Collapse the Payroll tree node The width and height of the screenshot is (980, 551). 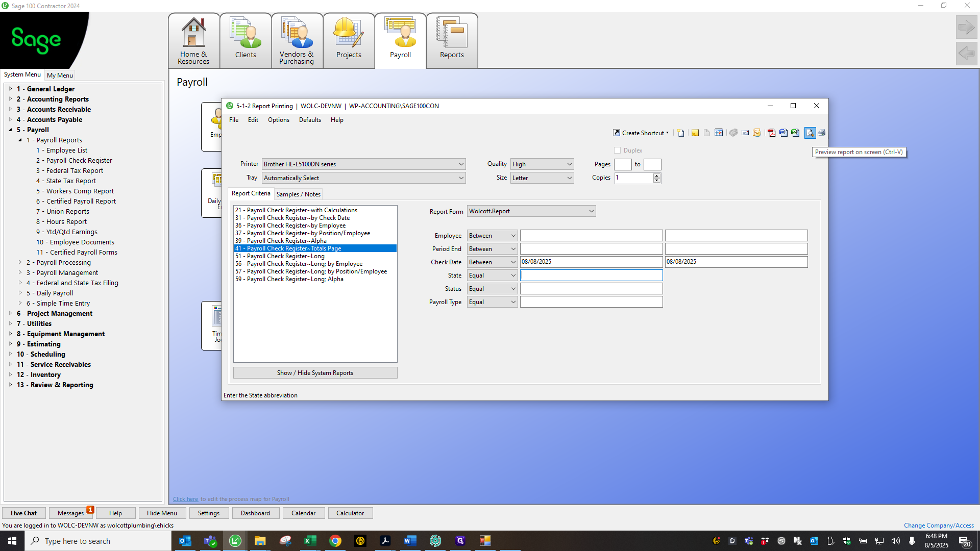pos(10,130)
